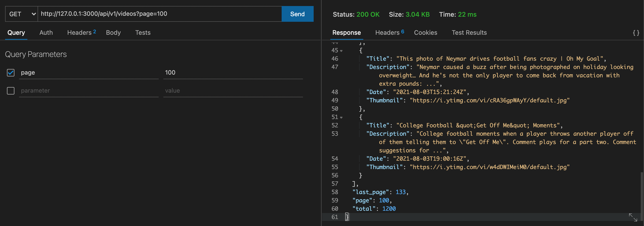Open the request Headers 2 tab
644x226 pixels.
point(81,33)
